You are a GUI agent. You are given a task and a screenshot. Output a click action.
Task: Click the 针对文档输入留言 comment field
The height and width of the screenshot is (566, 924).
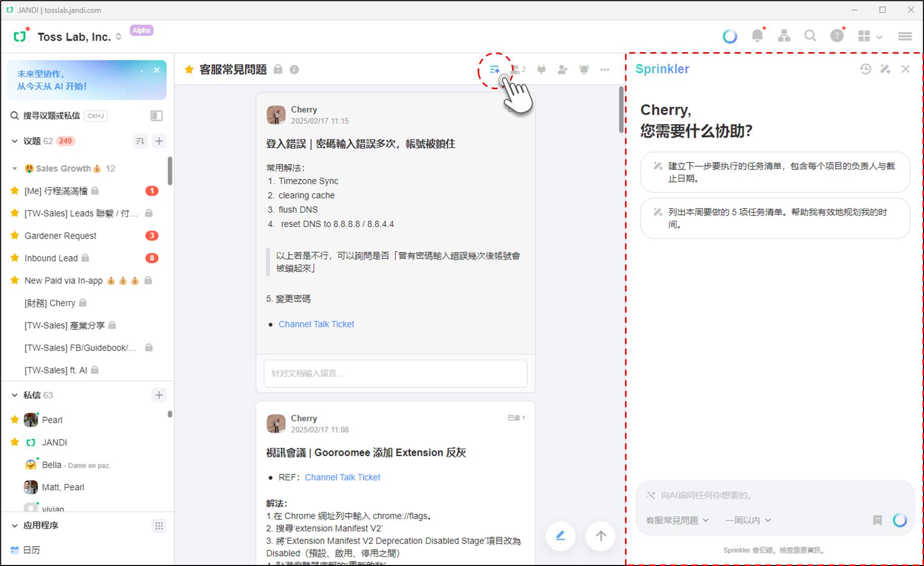(395, 373)
